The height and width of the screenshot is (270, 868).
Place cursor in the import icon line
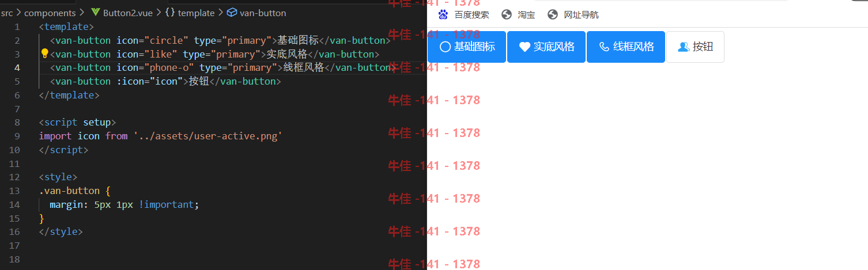pyautogui.click(x=160, y=136)
